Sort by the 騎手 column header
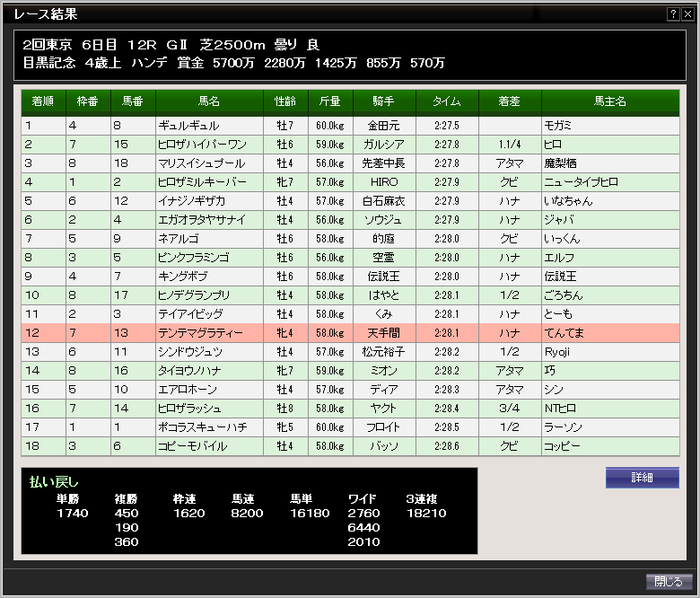 [x=384, y=102]
